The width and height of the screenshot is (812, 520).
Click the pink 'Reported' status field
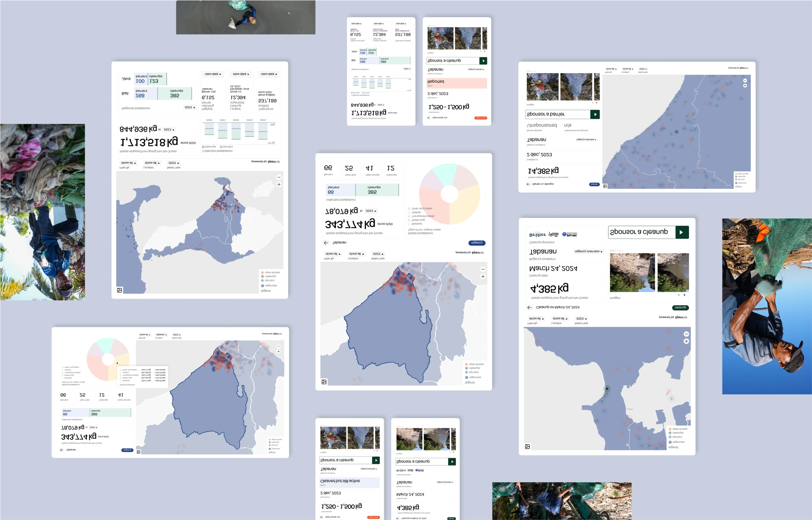[456, 83]
